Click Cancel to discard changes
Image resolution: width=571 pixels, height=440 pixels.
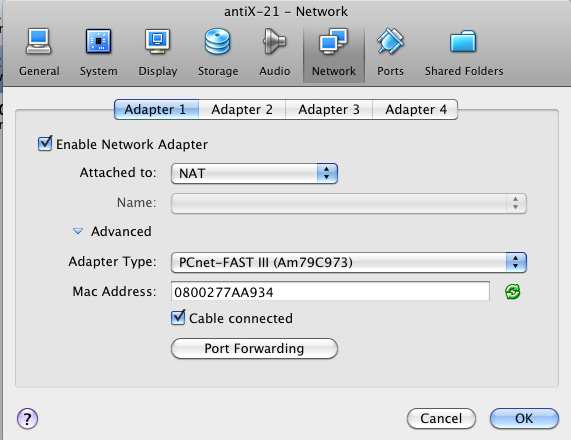tap(441, 419)
